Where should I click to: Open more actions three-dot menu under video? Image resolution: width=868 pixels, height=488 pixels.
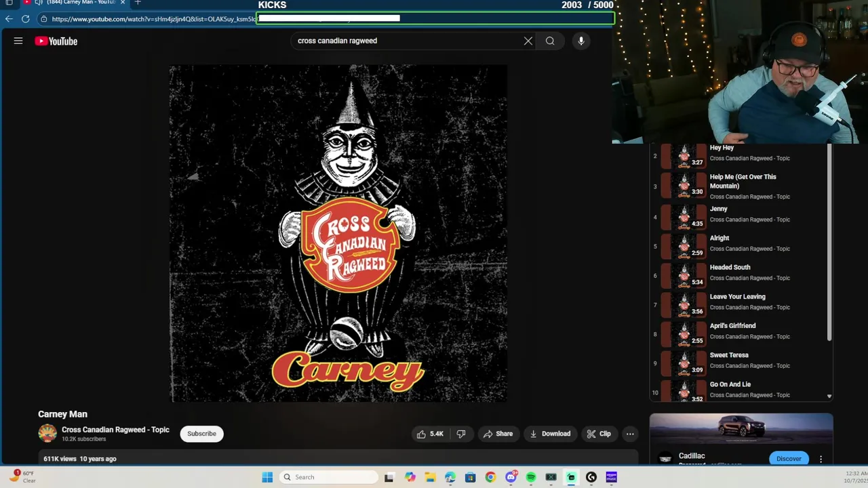pos(630,434)
